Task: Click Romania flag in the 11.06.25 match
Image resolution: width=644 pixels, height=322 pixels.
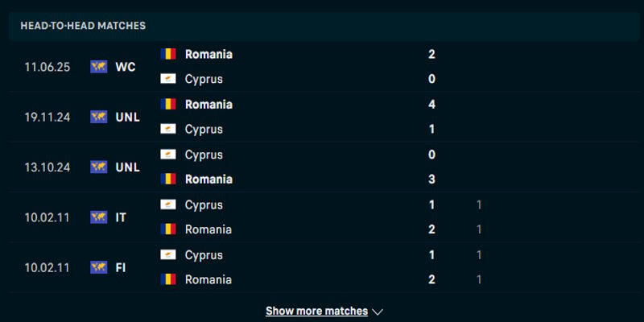Action: 168,54
